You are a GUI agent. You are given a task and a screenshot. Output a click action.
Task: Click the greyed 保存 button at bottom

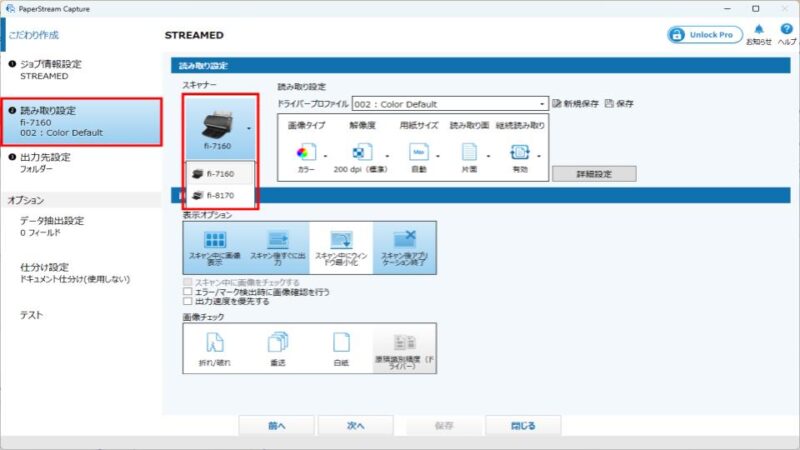tap(444, 426)
